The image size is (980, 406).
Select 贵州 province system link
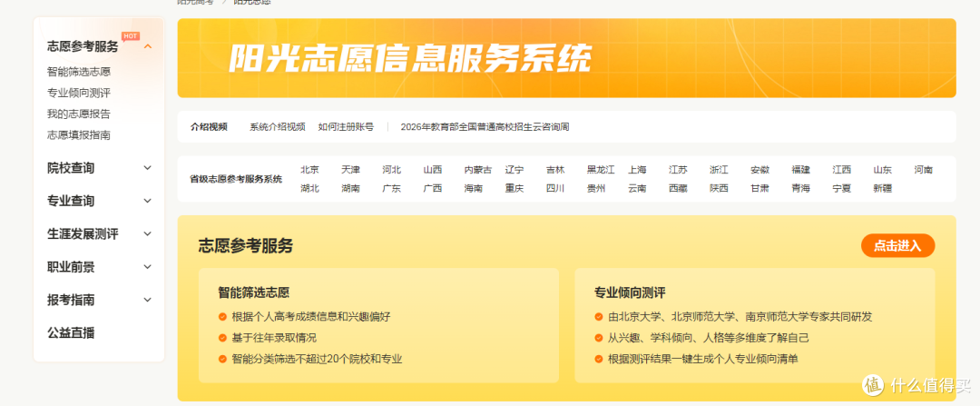click(x=596, y=188)
